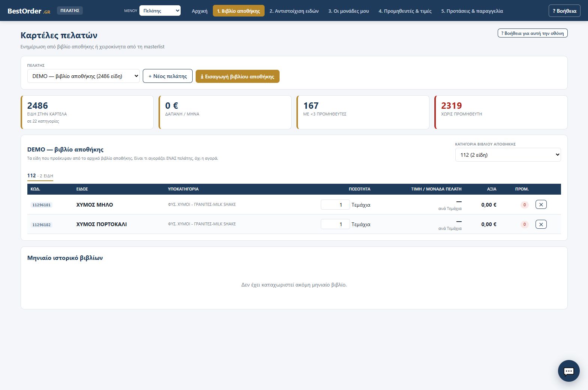The image size is (588, 390).
Task: Click the Μηνιαίο ιστορικό βιβλίων heading
Action: [x=65, y=258]
